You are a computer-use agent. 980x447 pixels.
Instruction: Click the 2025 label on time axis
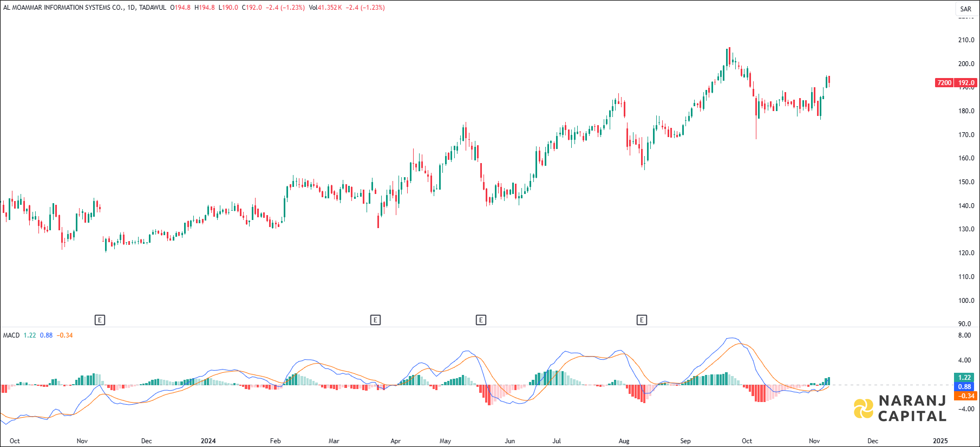[940, 441]
